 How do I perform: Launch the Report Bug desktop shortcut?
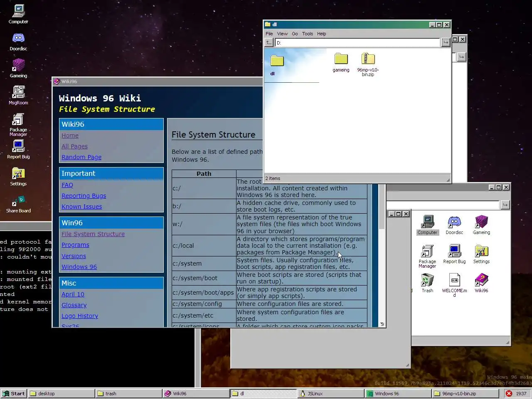(x=18, y=149)
